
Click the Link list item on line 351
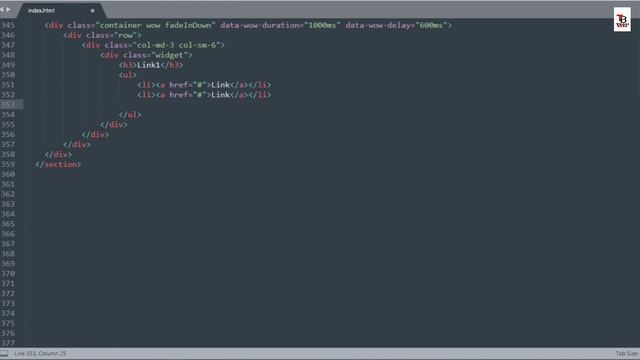click(204, 85)
